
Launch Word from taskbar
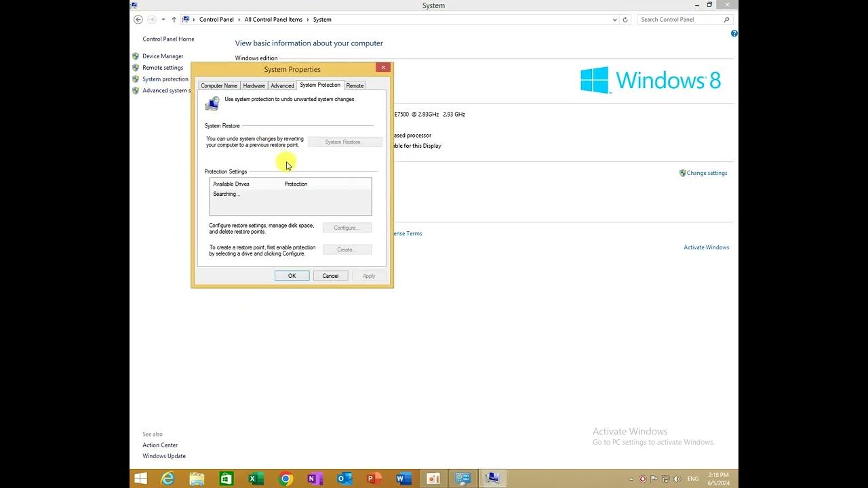point(403,479)
